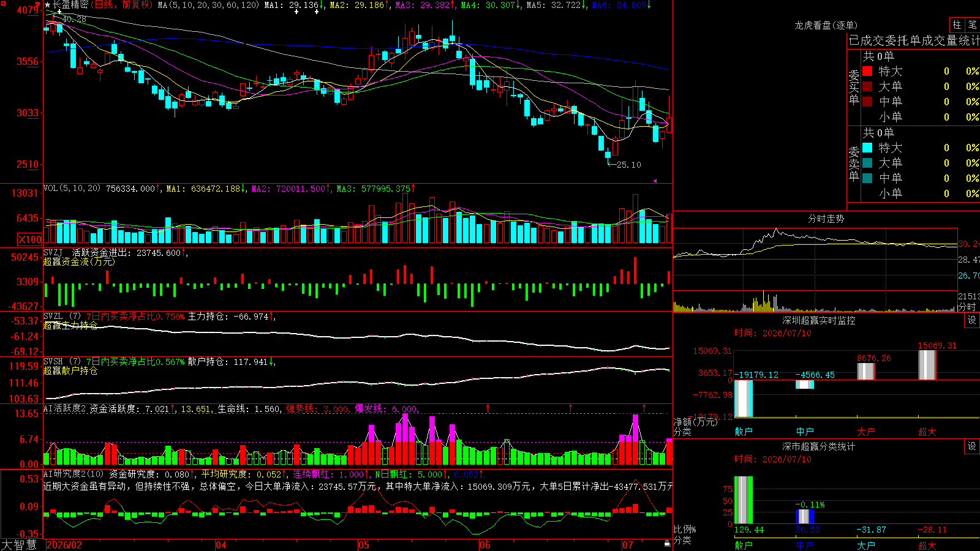This screenshot has width=980, height=551.
Task: Click the 散户 bar in 深圳超赢实时监控
Action: coord(744,399)
